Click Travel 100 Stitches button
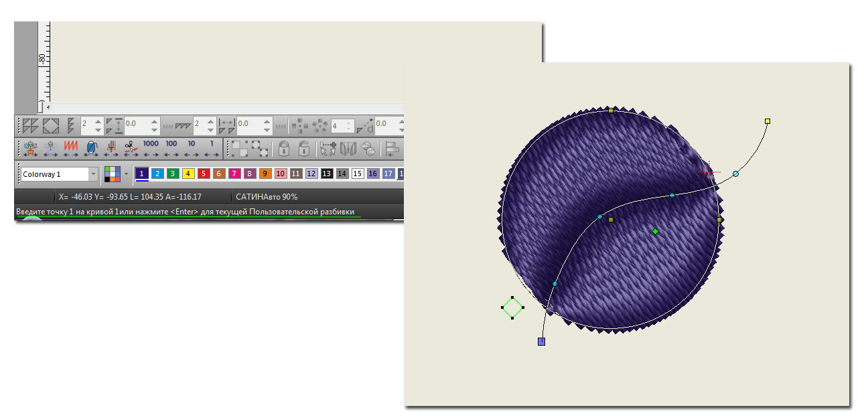Screen dimensions: 868x416 [171, 149]
